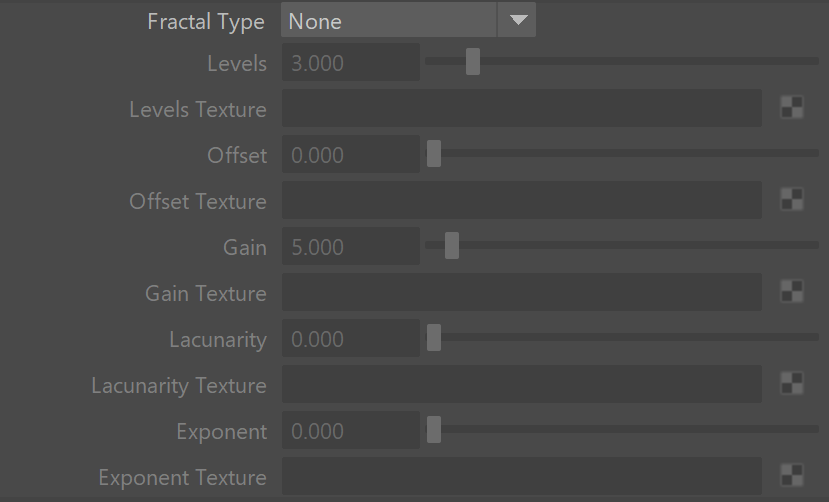Click the Offset slider handle
The width and height of the screenshot is (829, 502).
(434, 154)
